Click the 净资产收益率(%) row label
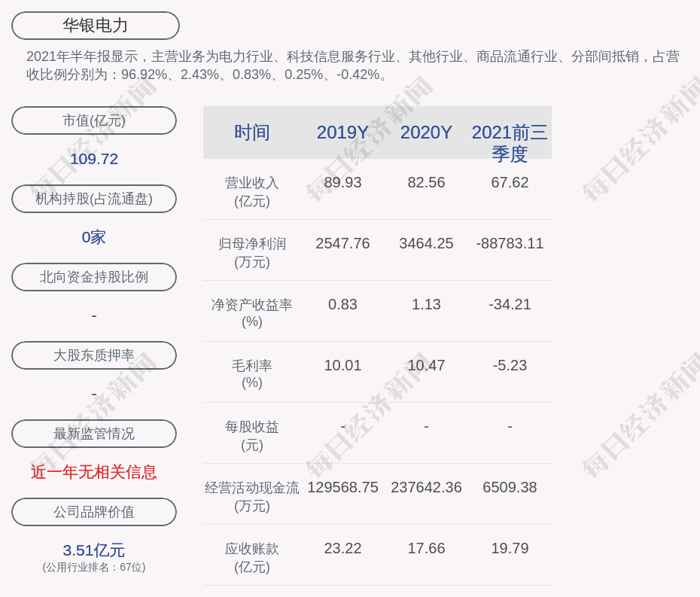Image resolution: width=700 pixels, height=597 pixels. tap(252, 313)
